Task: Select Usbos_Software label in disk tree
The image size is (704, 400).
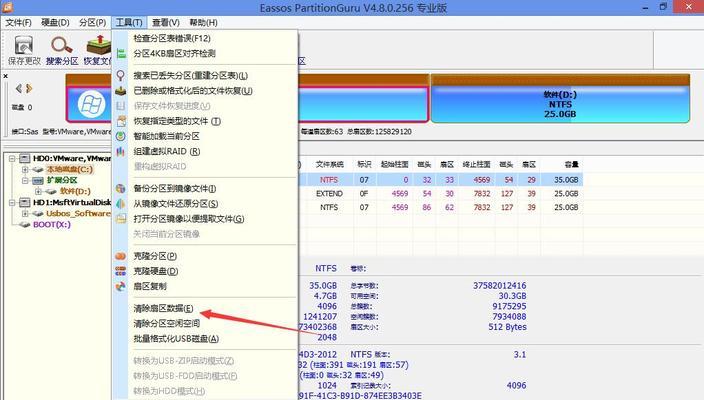Action: tap(79, 214)
